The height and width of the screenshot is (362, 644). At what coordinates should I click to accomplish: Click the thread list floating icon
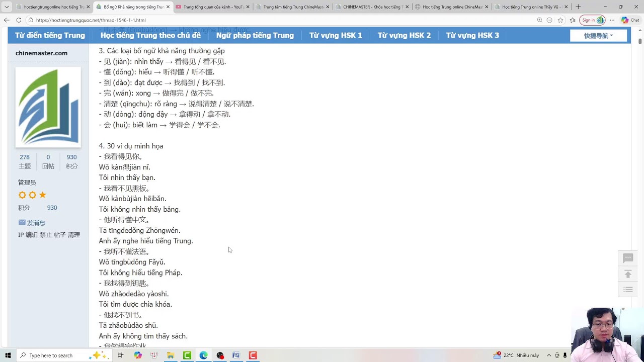click(x=628, y=290)
